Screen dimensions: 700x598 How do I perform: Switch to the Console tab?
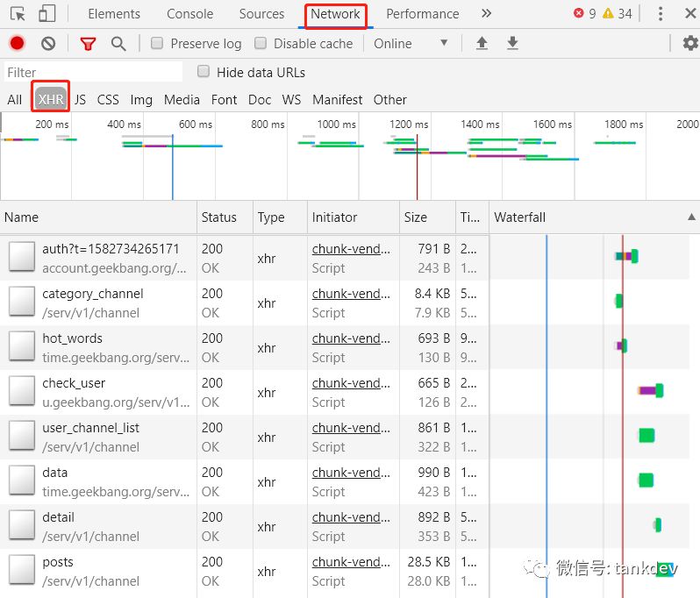point(189,14)
